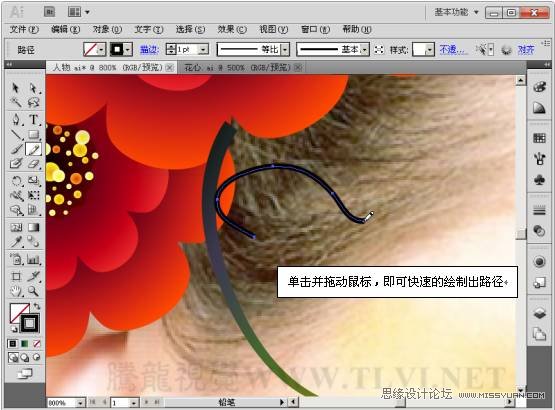
Task: Select the Direct Selection tool
Action: (34, 88)
